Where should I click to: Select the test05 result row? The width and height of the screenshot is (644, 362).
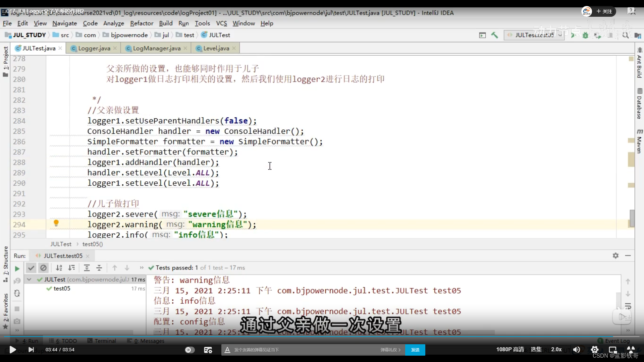85,288
